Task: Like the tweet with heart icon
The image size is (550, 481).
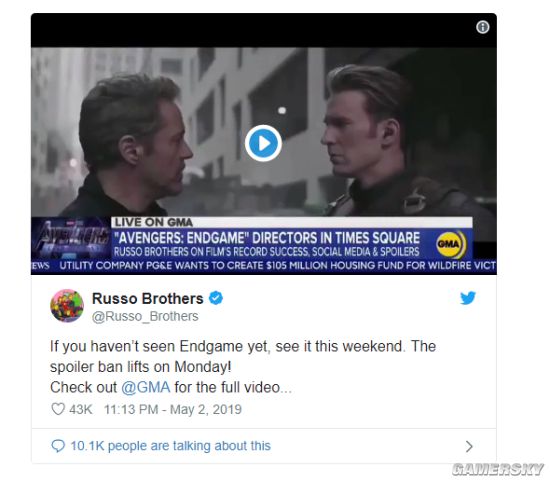Action: (x=58, y=409)
